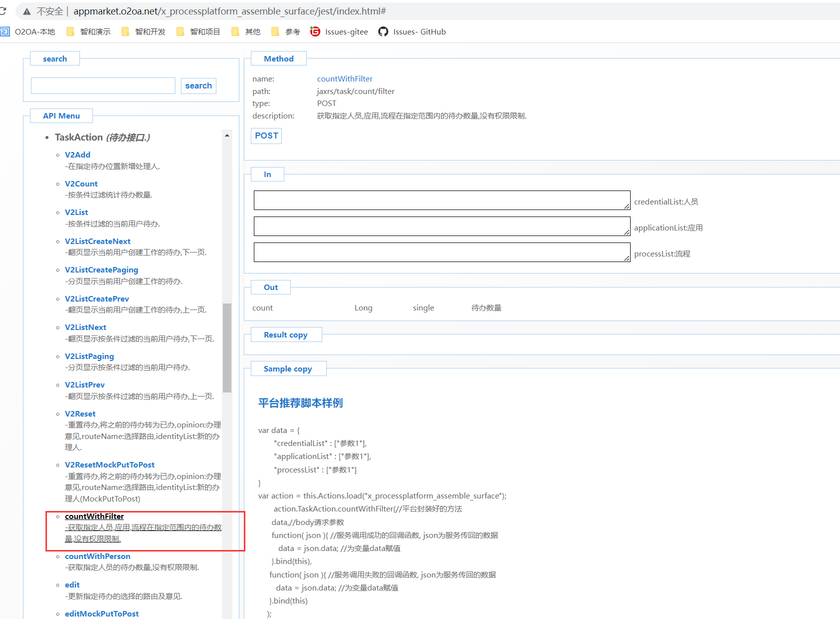Click the POST type value text
Viewport: 840px width, 619px height.
point(327,103)
